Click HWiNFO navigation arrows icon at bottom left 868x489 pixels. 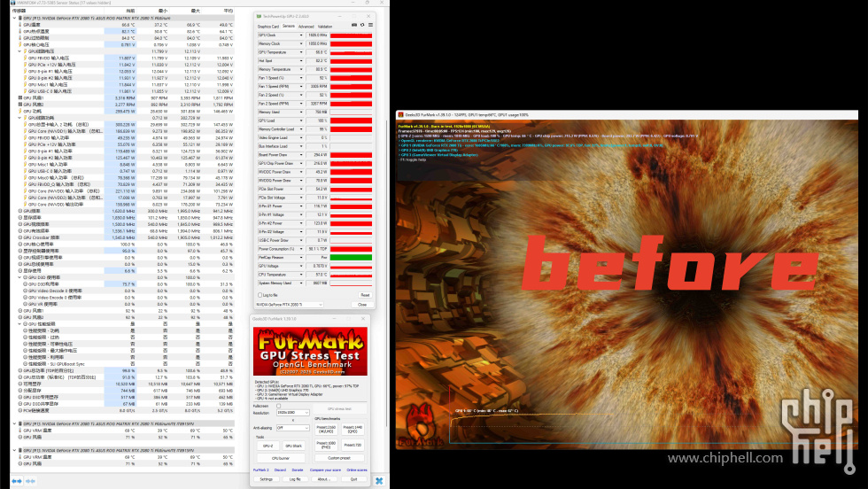17,481
